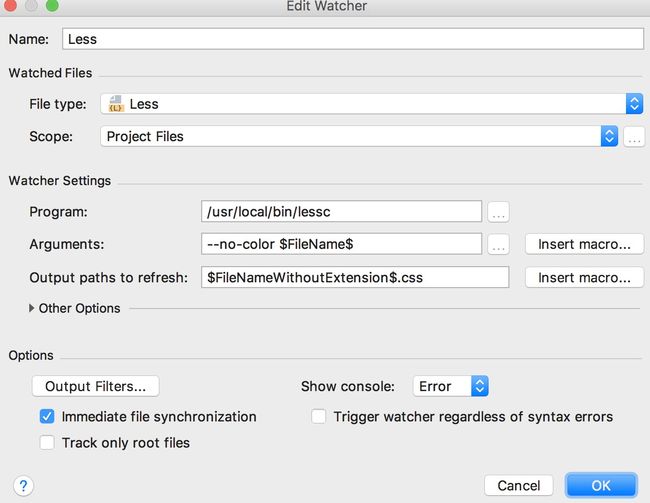Browse for the Program path using ellipsis

(x=498, y=212)
